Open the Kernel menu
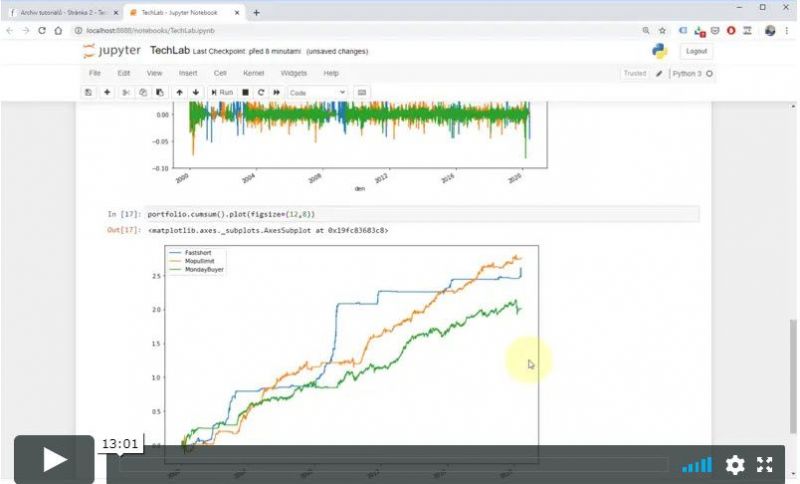 click(254, 73)
